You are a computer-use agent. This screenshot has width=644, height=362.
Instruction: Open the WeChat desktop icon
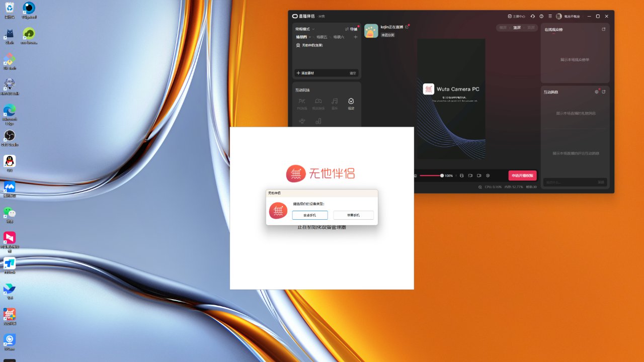click(10, 215)
